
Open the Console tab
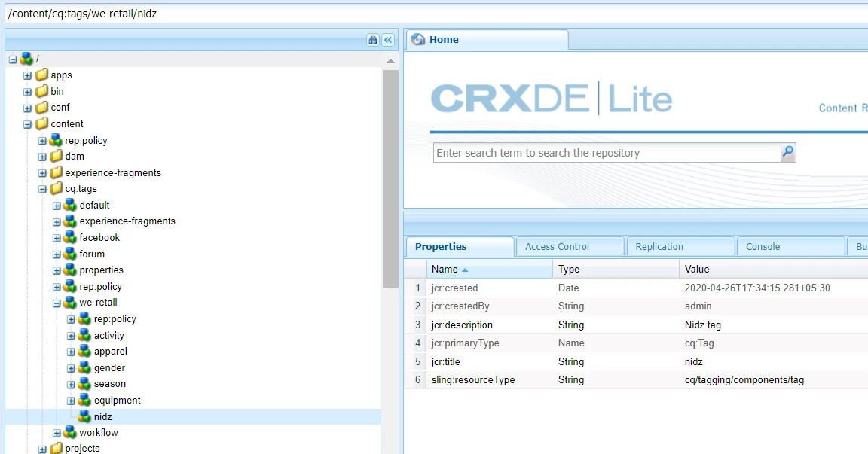click(792, 247)
